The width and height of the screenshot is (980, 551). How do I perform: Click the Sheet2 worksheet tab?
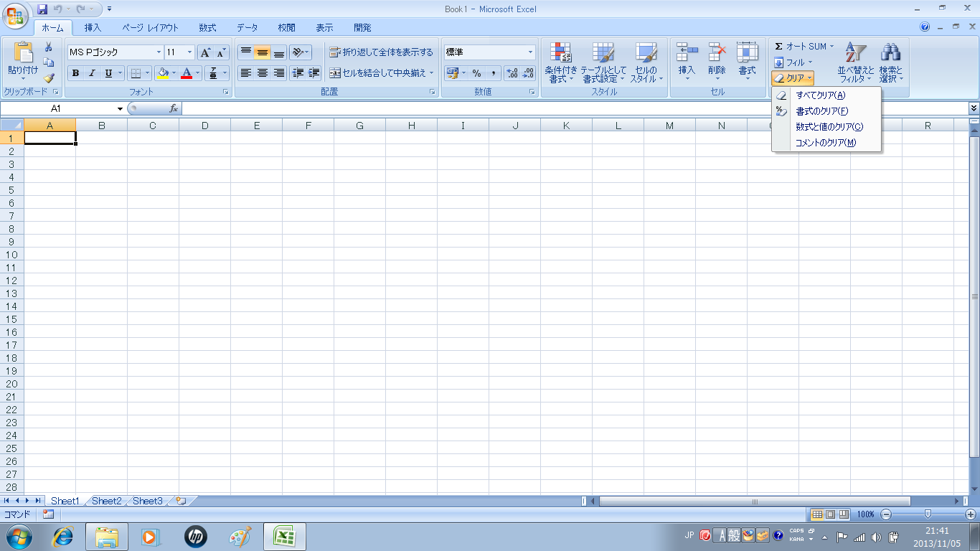(x=106, y=501)
